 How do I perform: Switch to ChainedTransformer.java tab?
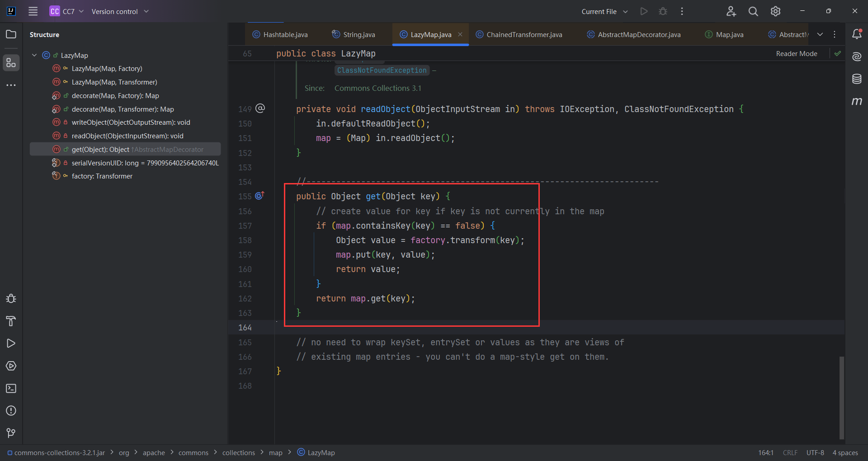coord(519,34)
